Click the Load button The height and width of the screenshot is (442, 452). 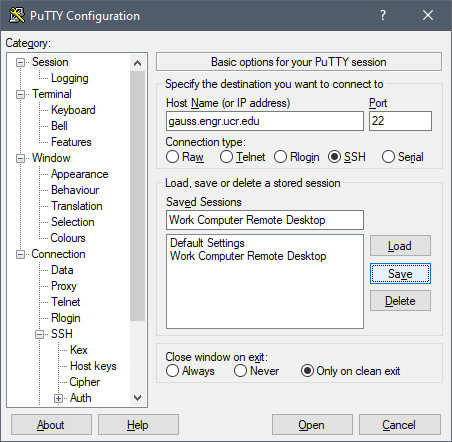pos(400,246)
